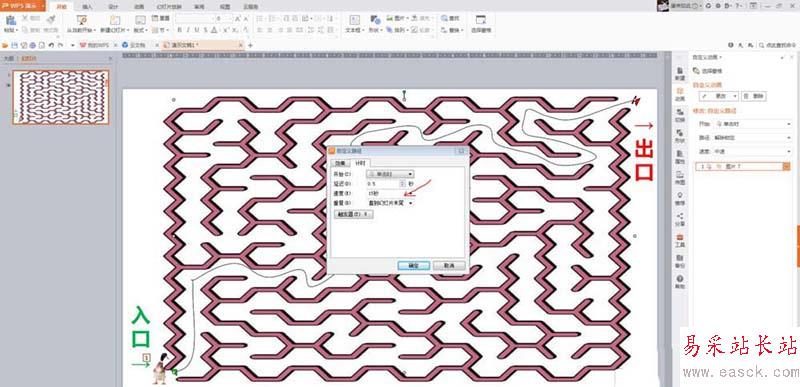This screenshot has height=387, width=800.
Task: Toggle Italic formatting
Action: 187,30
